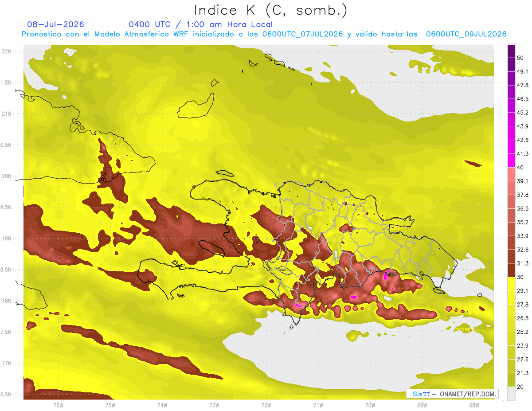Click the color bar value "27.8"
The height and width of the screenshot is (411, 532).
click(x=523, y=305)
